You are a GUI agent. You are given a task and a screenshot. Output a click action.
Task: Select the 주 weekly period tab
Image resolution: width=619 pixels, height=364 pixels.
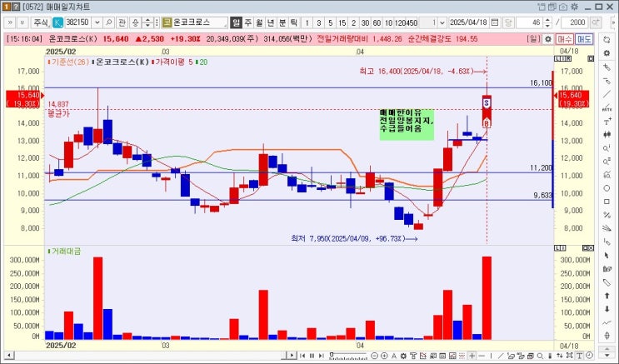pyautogui.click(x=248, y=22)
